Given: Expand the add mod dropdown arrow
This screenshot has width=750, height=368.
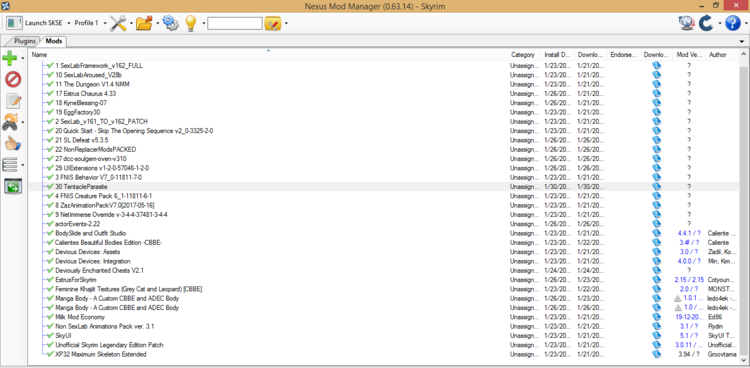Looking at the screenshot, I should coord(22,59).
